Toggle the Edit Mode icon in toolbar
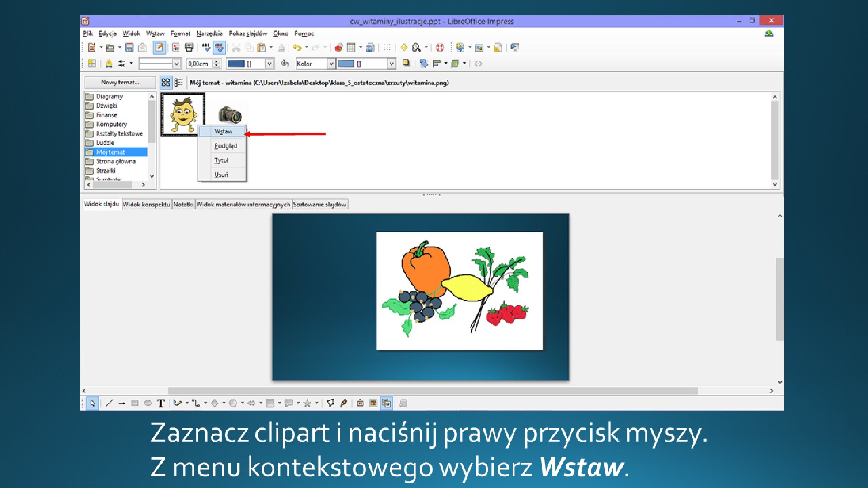 [x=159, y=47]
